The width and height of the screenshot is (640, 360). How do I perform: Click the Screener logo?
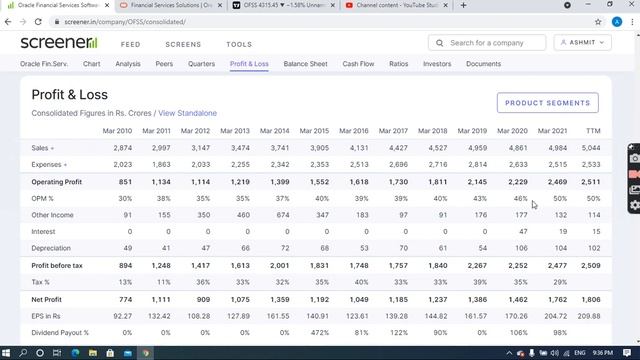59,42
